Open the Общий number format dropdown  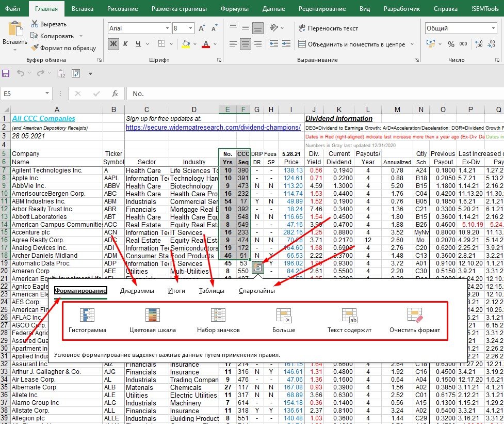[493, 28]
